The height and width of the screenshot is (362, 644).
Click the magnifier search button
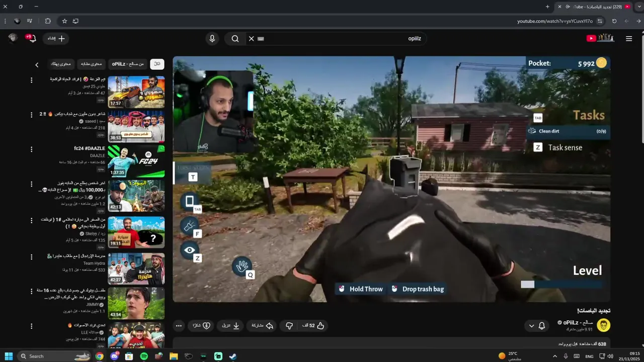[235, 39]
